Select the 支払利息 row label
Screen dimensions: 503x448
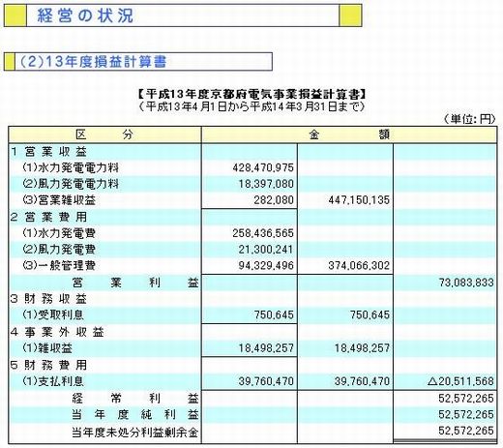click(x=53, y=381)
